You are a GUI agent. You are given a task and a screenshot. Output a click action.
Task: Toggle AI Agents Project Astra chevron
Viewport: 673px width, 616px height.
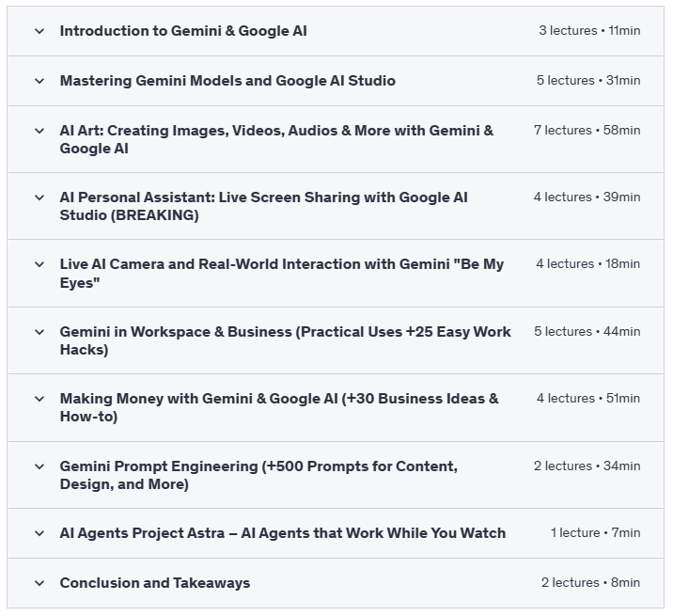click(39, 533)
